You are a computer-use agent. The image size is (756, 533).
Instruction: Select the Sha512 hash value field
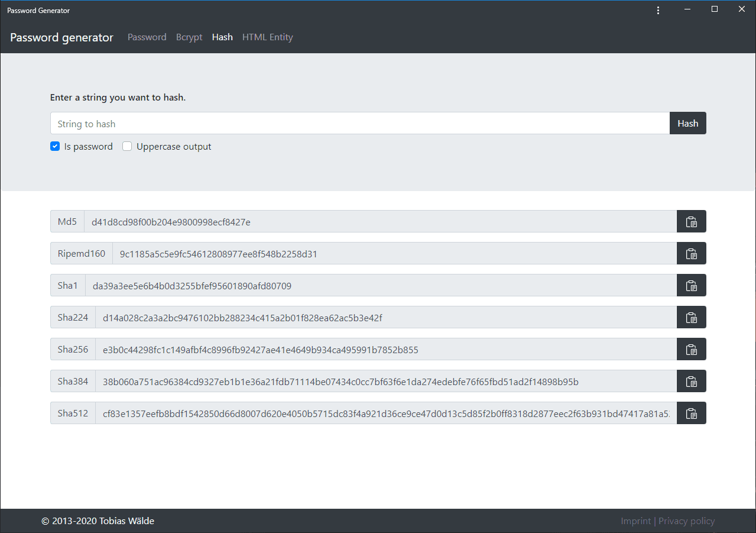[x=386, y=414]
